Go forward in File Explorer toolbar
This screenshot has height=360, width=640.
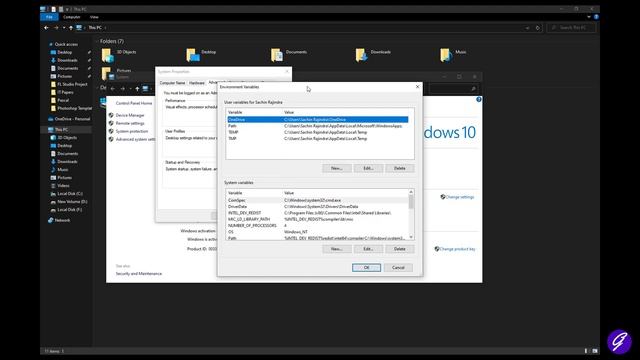(x=56, y=28)
